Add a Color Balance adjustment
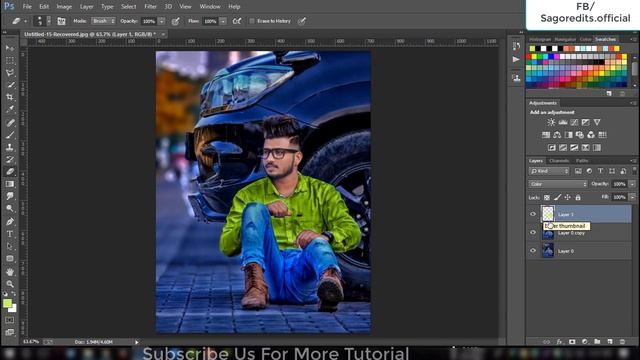Viewport: 640px width, 360px height. (557, 135)
